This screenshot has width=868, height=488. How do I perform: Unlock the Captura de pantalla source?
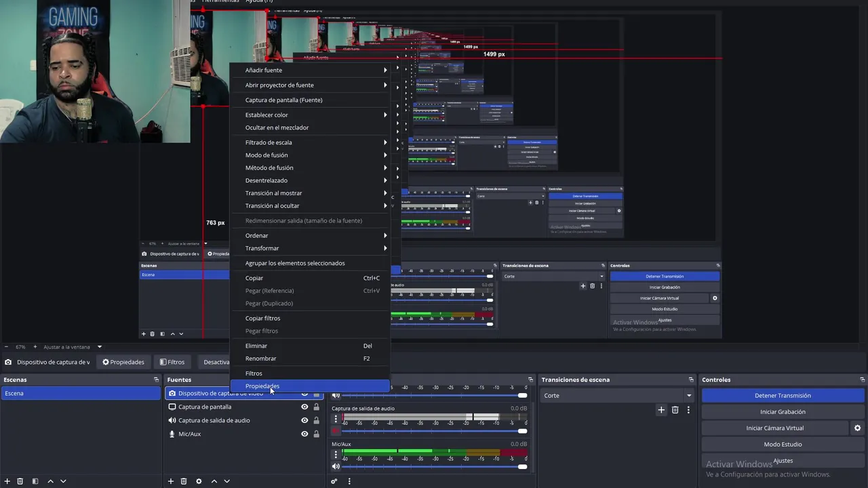coord(316,407)
